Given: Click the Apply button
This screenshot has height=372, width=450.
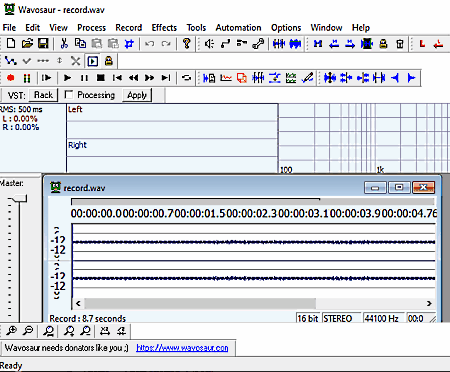Looking at the screenshot, I should click(x=137, y=95).
